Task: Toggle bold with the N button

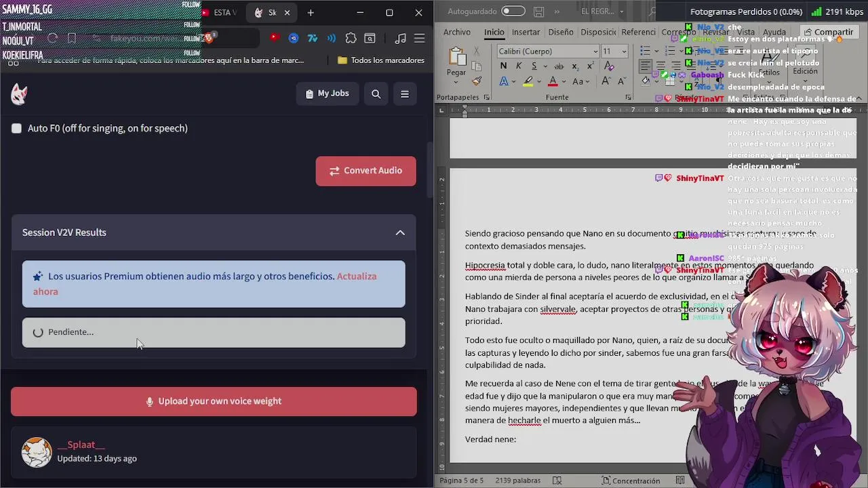Action: tap(503, 66)
